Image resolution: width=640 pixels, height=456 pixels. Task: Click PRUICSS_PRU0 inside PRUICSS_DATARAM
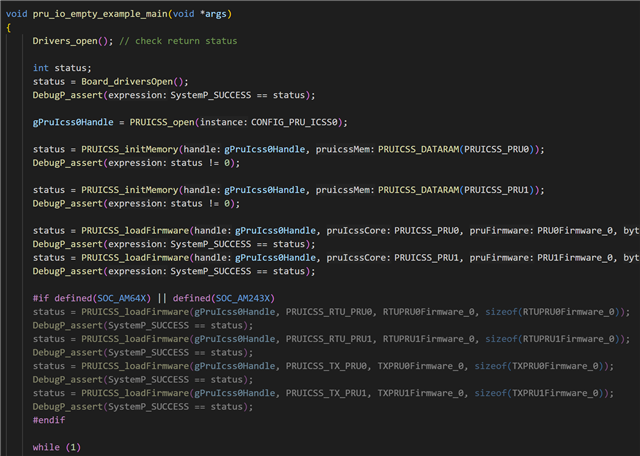[496, 149]
